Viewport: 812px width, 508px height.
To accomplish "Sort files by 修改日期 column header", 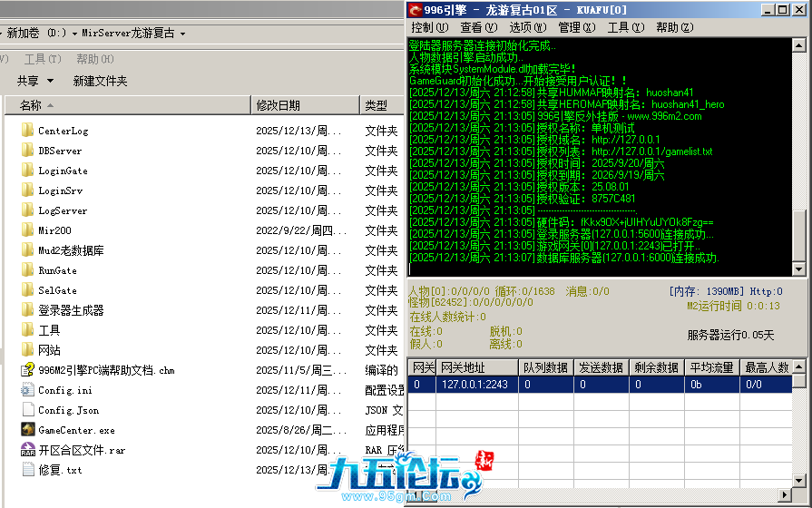I will pos(278,105).
